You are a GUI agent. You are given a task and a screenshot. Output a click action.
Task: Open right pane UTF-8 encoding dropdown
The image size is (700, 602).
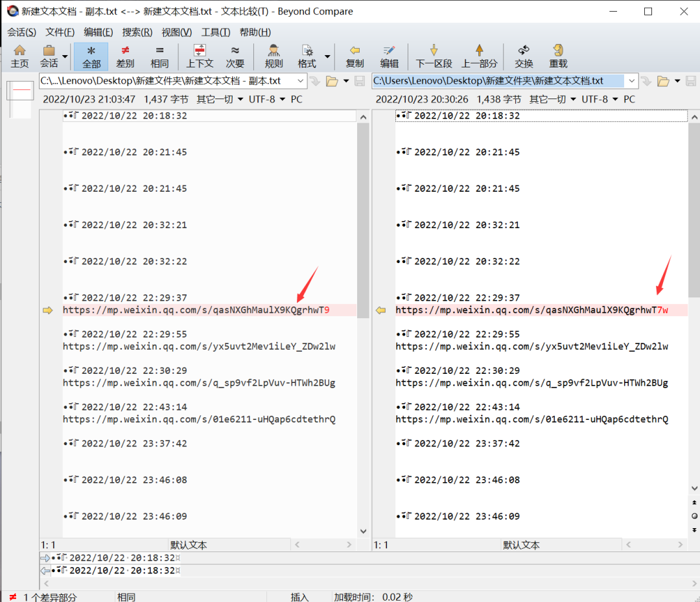tap(600, 99)
